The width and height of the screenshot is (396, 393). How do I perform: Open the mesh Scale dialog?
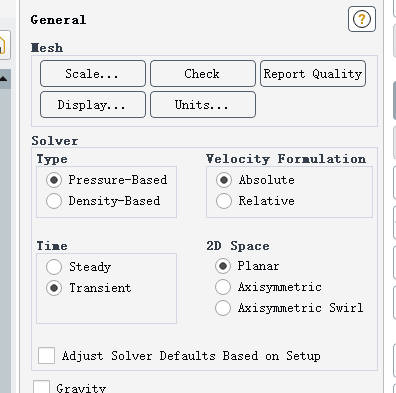click(x=93, y=73)
